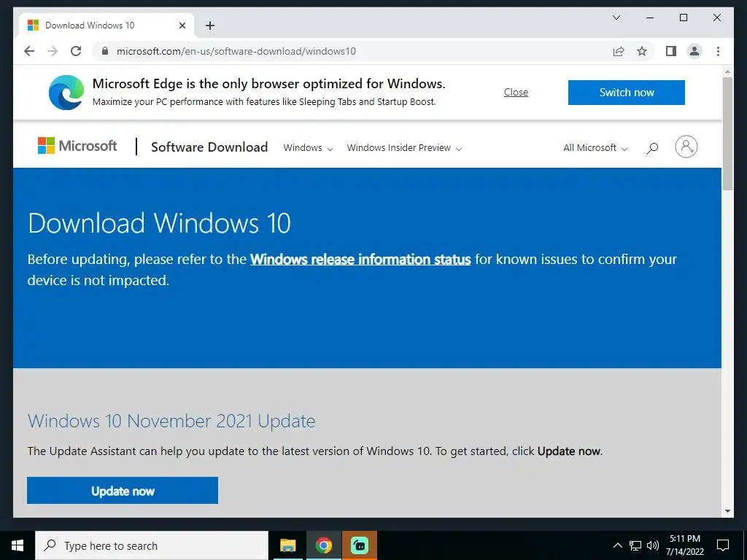Image resolution: width=747 pixels, height=560 pixels.
Task: Toggle the browser side panel
Action: click(x=671, y=51)
